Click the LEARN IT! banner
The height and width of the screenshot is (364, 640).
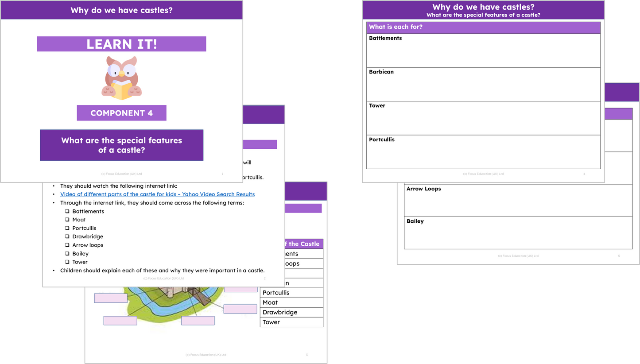(121, 44)
